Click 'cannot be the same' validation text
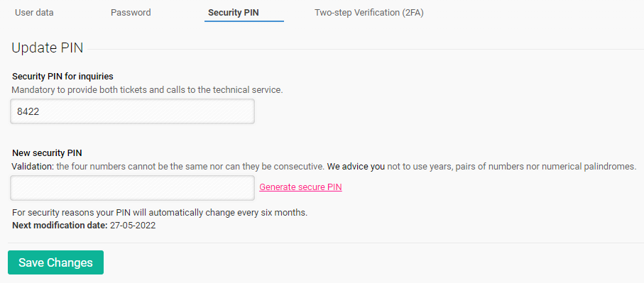This screenshot has width=644, height=283. 164,167
